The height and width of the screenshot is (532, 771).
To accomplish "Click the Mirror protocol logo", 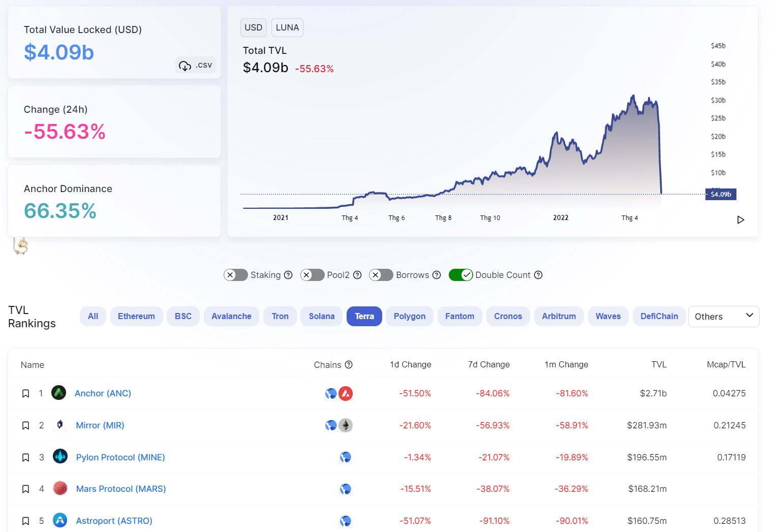I will [x=60, y=425].
